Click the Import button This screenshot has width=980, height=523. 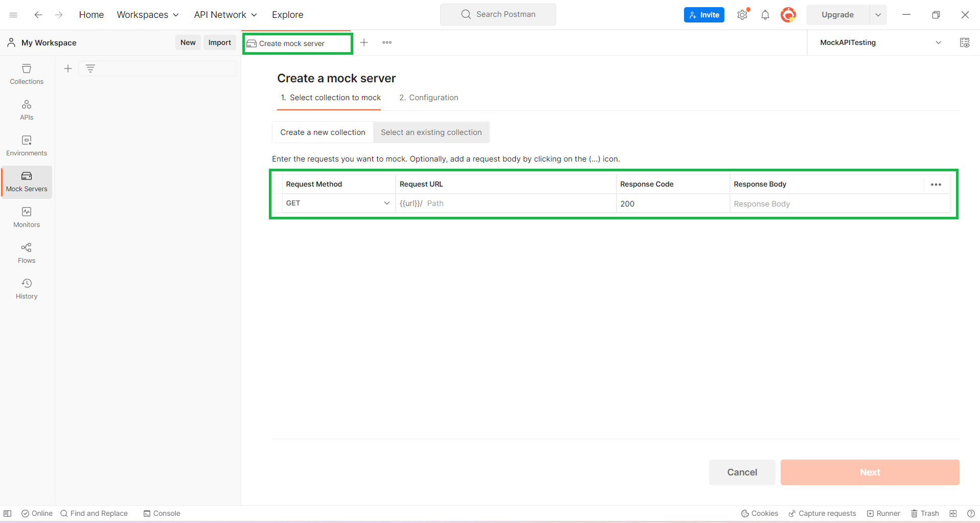[219, 42]
